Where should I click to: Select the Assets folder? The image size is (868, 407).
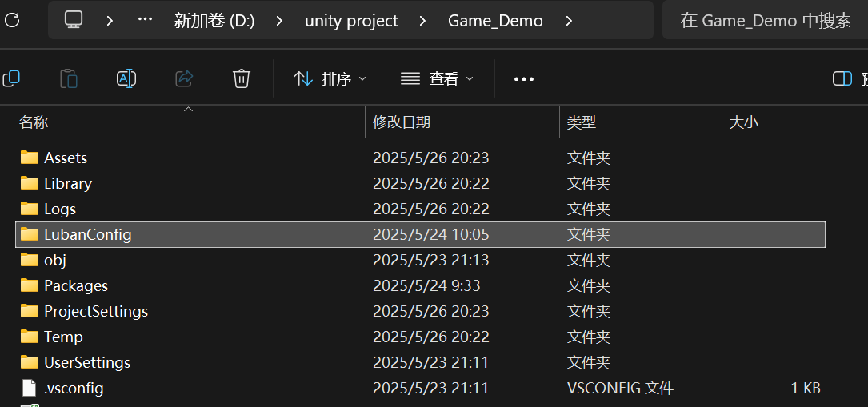[x=65, y=158]
